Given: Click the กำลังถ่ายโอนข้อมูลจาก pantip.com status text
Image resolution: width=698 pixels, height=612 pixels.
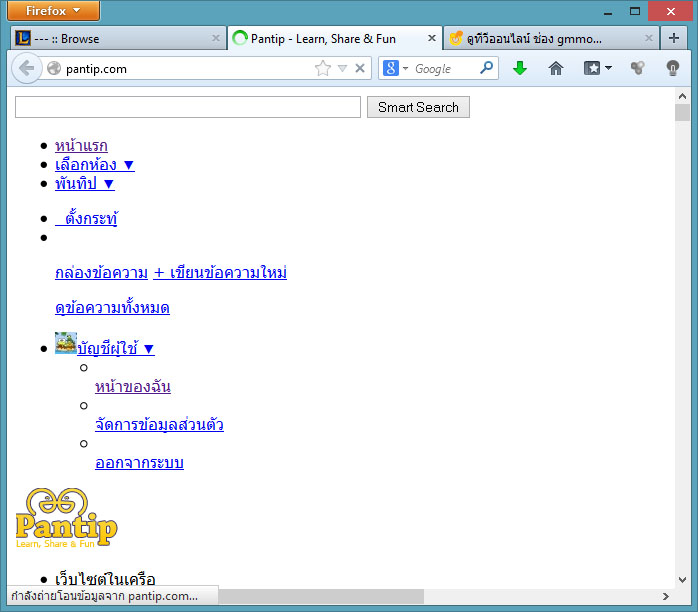Looking at the screenshot, I should [x=105, y=596].
